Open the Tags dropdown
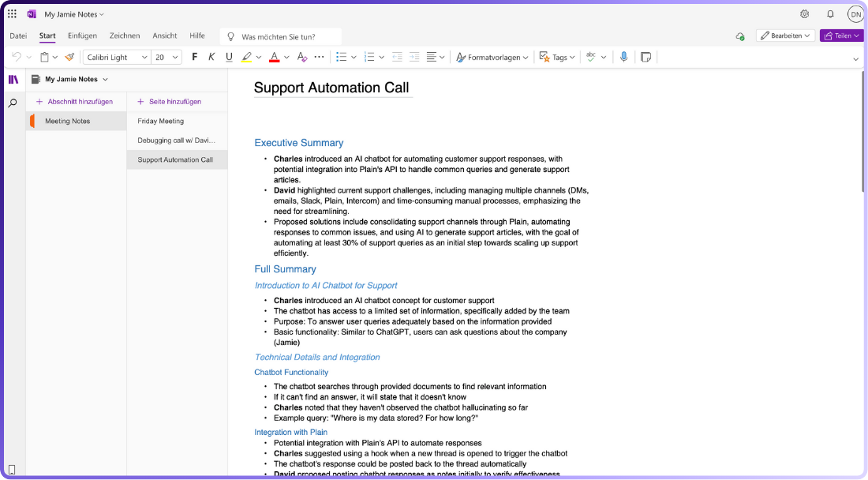 [x=557, y=57]
